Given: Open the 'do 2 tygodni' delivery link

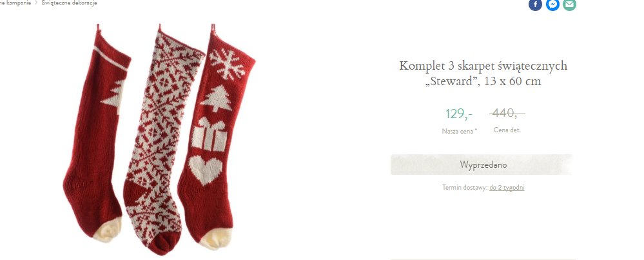Looking at the screenshot, I should (x=507, y=188).
